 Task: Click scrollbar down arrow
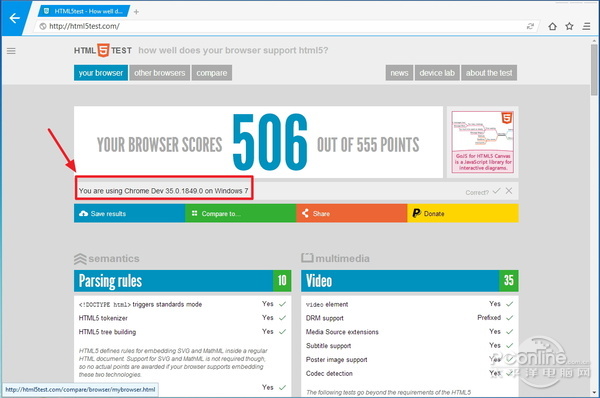coord(594,393)
